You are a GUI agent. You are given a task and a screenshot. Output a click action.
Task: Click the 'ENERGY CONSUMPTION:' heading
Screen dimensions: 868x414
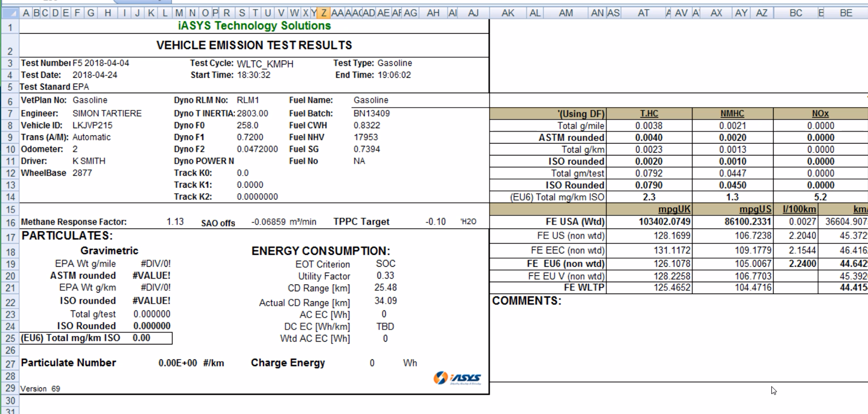321,251
